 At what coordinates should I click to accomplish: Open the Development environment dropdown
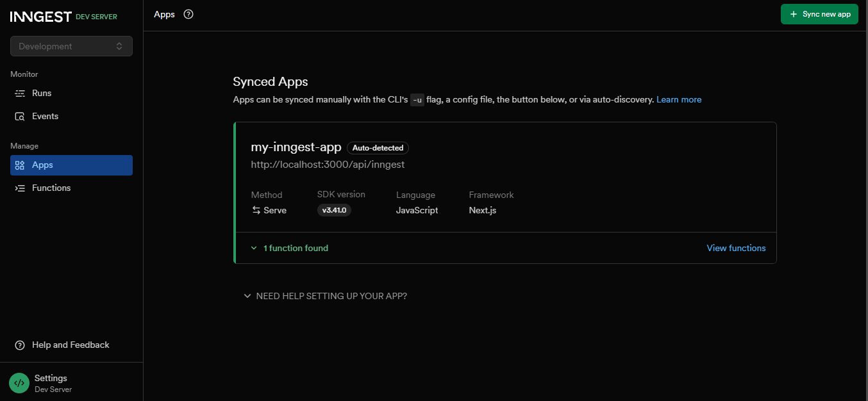click(x=71, y=46)
